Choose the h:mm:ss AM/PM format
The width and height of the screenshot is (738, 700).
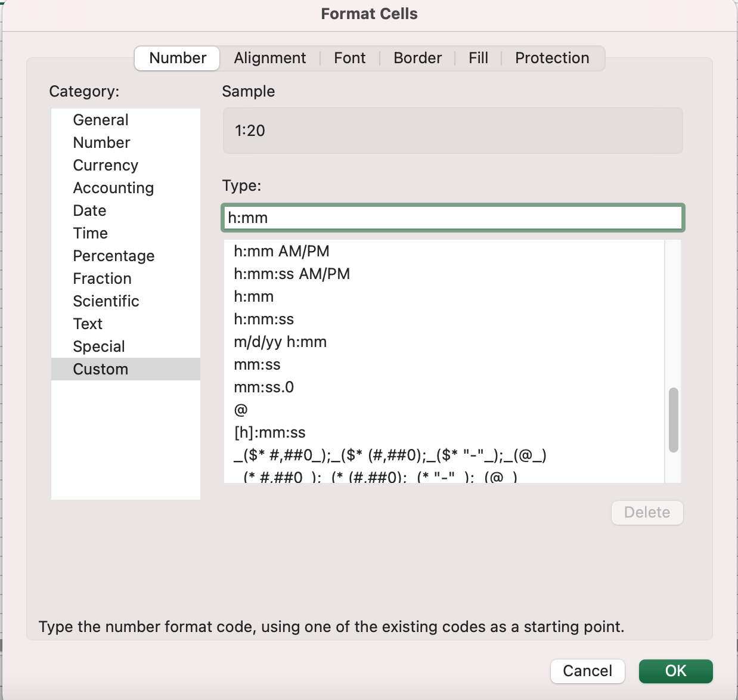(x=444, y=274)
